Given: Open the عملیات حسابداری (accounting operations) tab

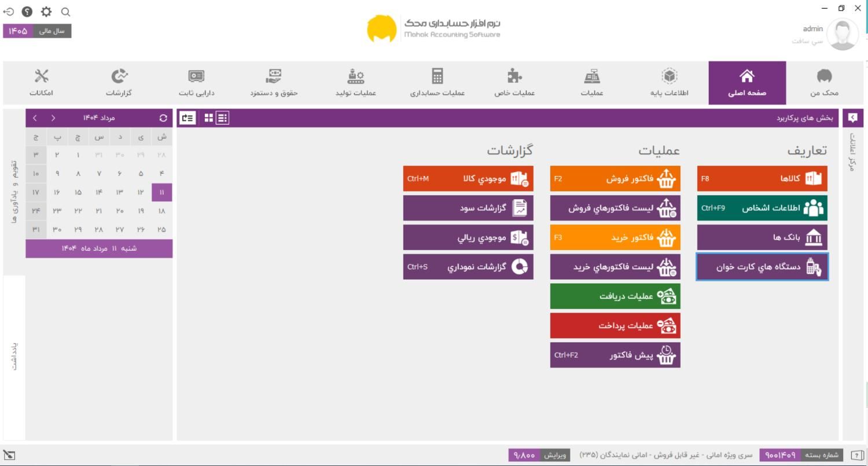Looking at the screenshot, I should pyautogui.click(x=437, y=83).
